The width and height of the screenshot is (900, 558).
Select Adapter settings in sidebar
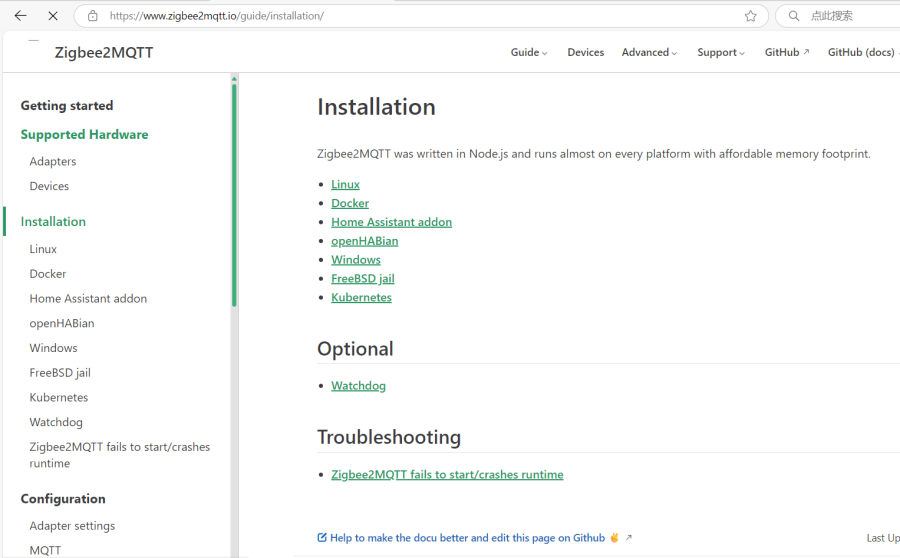tap(72, 526)
